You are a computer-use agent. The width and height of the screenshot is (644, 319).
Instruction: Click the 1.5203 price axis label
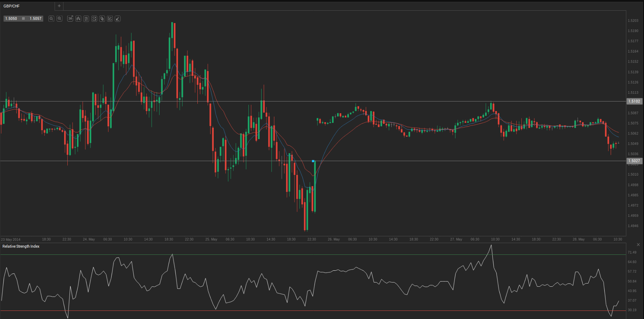pos(633,21)
